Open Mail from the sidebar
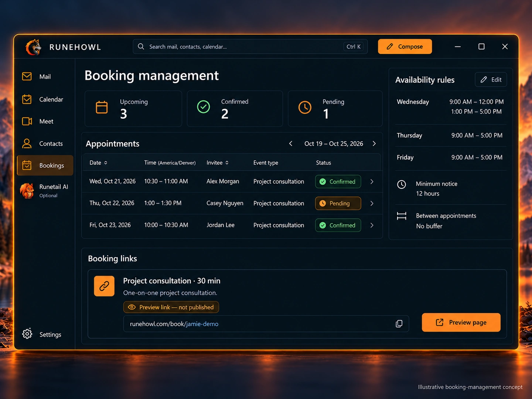 point(45,76)
